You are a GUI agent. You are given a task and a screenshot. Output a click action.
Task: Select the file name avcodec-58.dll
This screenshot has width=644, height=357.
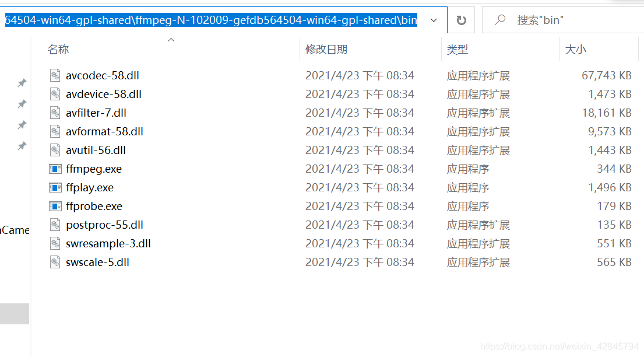pyautogui.click(x=102, y=76)
